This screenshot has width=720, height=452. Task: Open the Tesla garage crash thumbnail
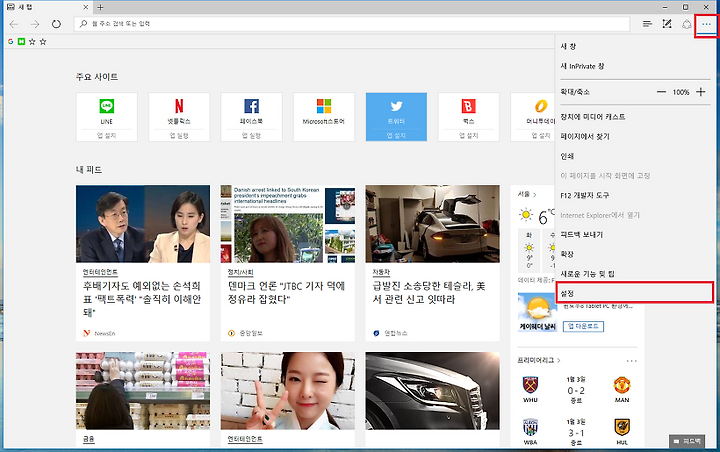pos(433,224)
